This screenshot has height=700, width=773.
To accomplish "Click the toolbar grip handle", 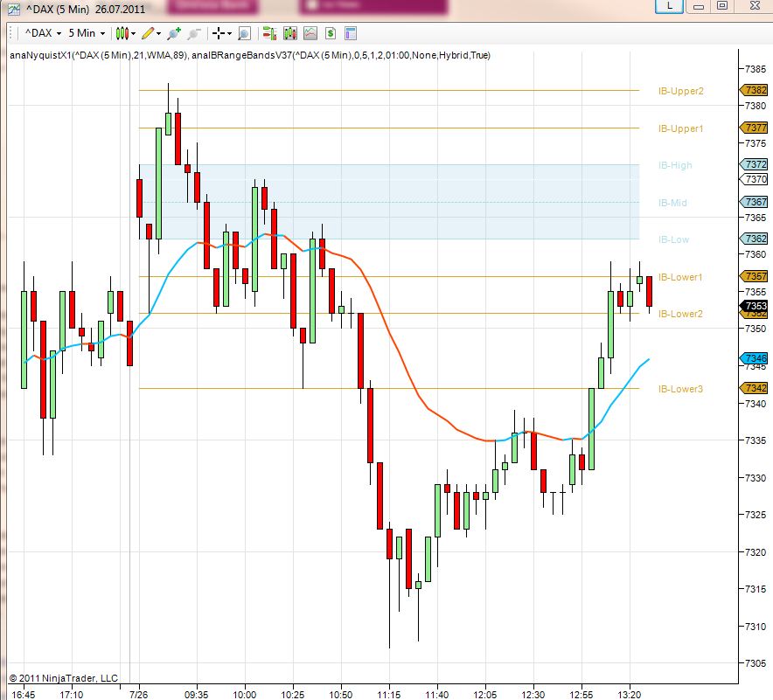I will point(10,33).
